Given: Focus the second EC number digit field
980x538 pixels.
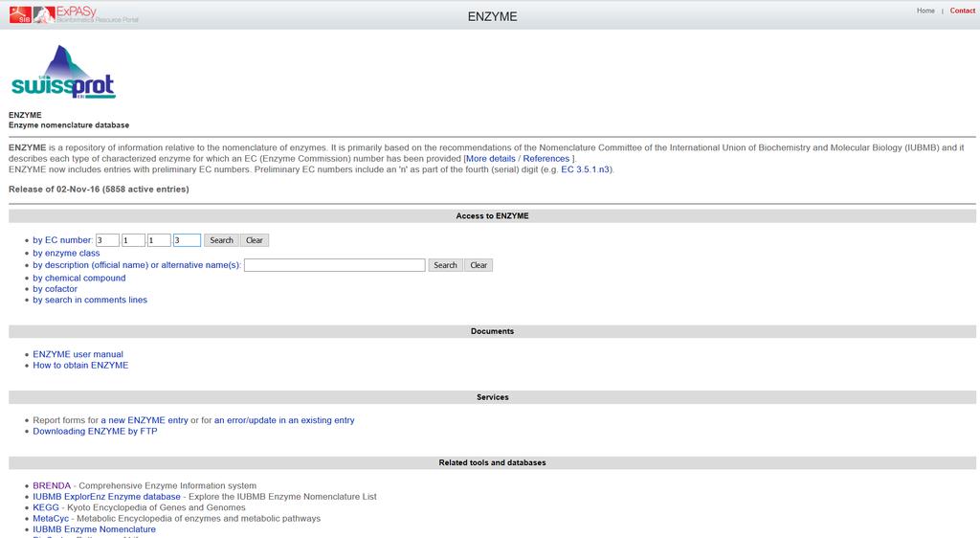Looking at the screenshot, I should click(133, 240).
